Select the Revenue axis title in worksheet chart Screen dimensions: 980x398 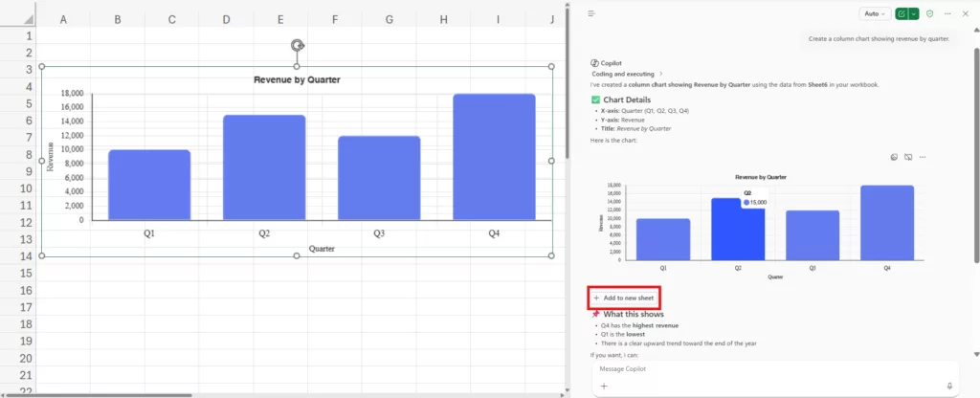tap(50, 157)
